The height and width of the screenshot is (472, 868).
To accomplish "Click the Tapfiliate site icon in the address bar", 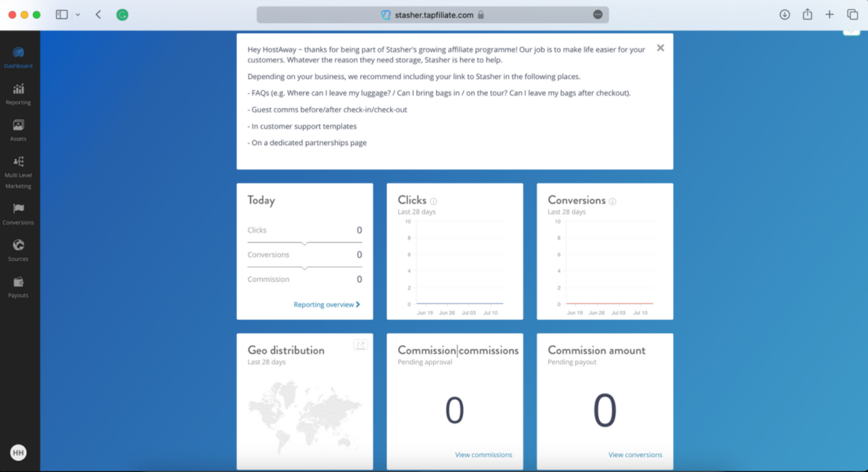I will [386, 15].
